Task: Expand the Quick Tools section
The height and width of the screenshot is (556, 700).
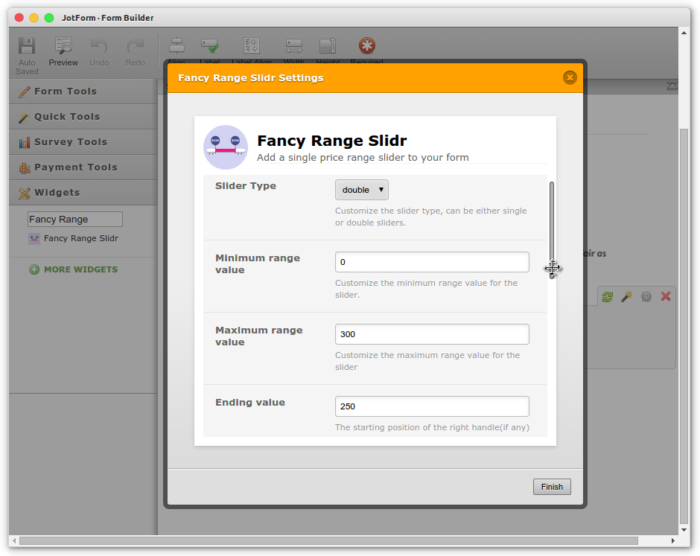Action: 83,117
